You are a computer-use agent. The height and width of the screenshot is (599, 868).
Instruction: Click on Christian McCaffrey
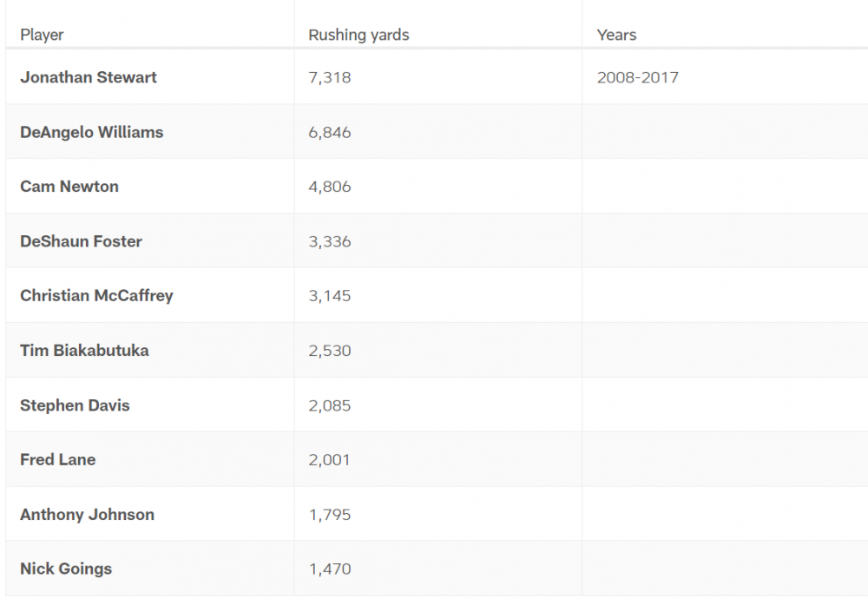(96, 296)
